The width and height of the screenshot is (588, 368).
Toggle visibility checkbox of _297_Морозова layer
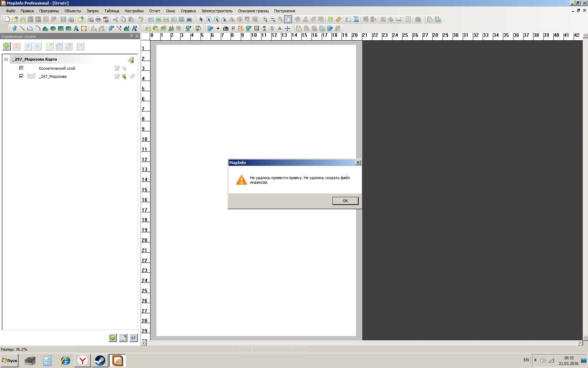21,76
